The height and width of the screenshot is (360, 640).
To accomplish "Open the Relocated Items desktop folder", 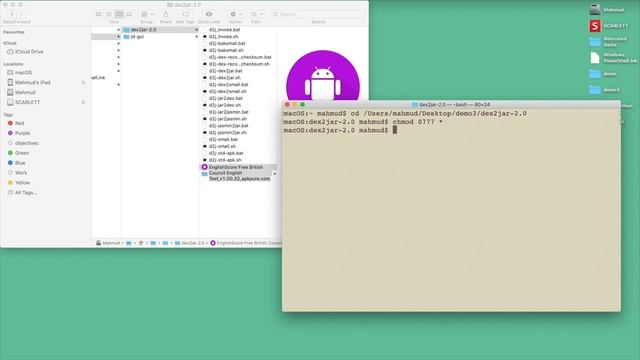I will (608, 41).
